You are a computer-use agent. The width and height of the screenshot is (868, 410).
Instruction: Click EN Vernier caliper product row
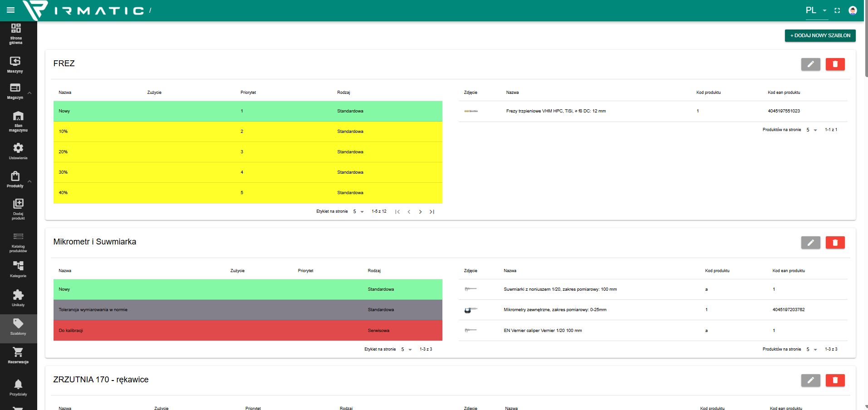(x=653, y=331)
